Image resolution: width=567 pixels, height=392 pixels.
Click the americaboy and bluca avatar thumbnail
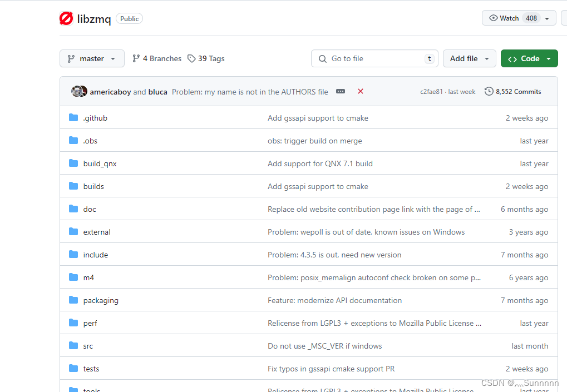[x=79, y=91]
